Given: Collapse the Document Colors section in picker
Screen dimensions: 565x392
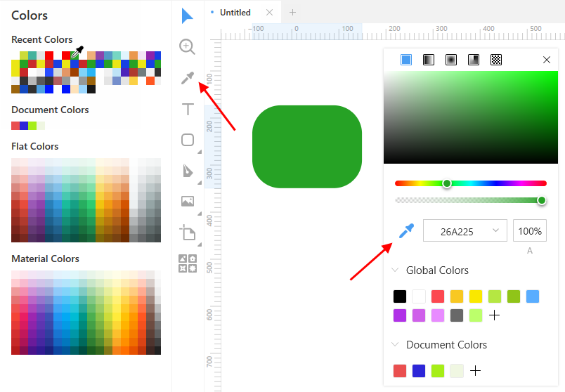Looking at the screenshot, I should (x=395, y=344).
